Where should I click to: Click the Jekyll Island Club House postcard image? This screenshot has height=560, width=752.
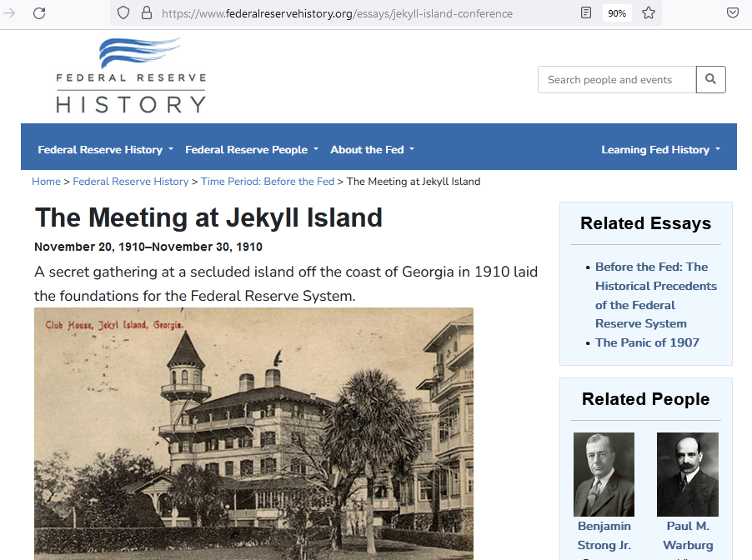point(253,433)
